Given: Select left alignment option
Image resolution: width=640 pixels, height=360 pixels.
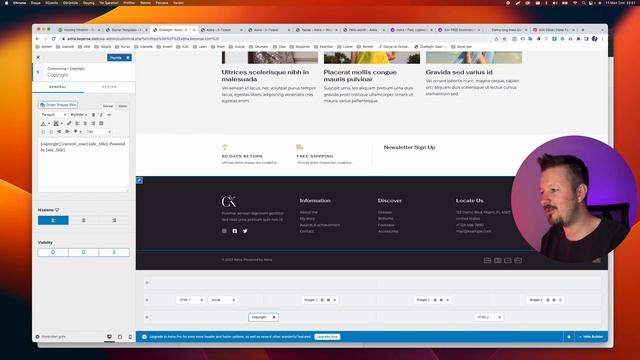Looking at the screenshot, I should point(53,220).
